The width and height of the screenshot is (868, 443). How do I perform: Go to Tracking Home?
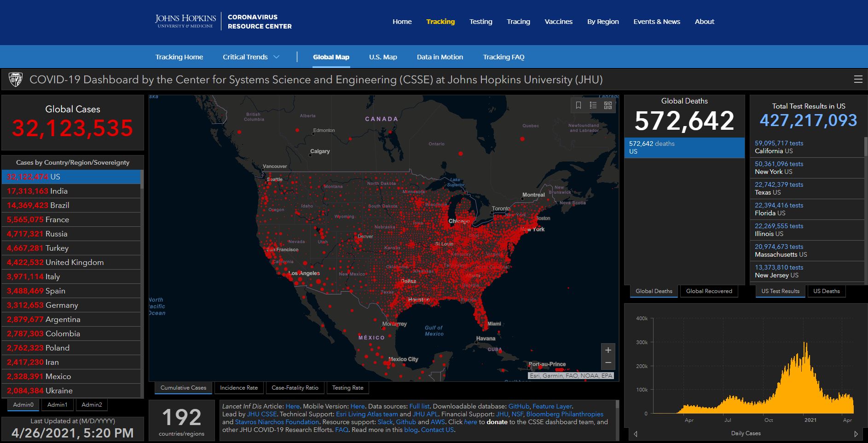[x=179, y=57]
